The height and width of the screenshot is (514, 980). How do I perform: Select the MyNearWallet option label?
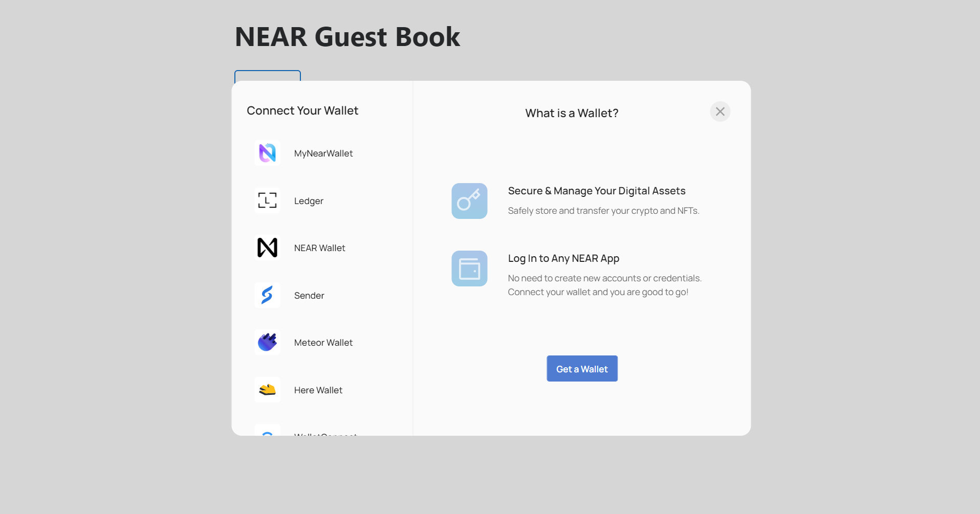[x=323, y=153]
